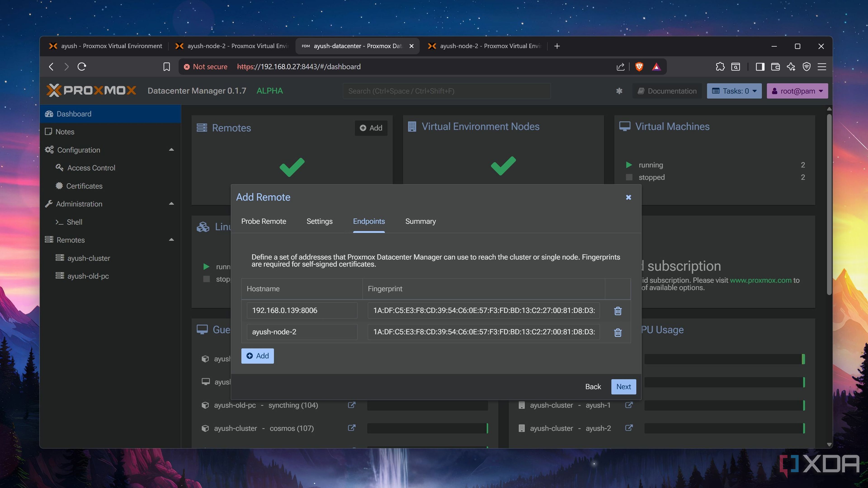Click the dashboard vertical scrollbar
Viewport: 868px width, 488px height.
pos(829,205)
